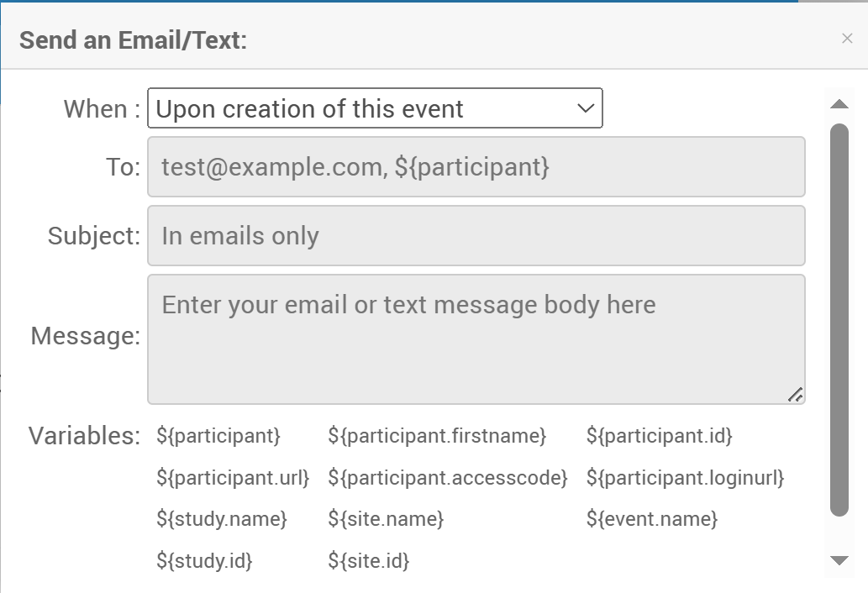This screenshot has width=868, height=593.
Task: Click the To recipients field
Action: point(476,167)
